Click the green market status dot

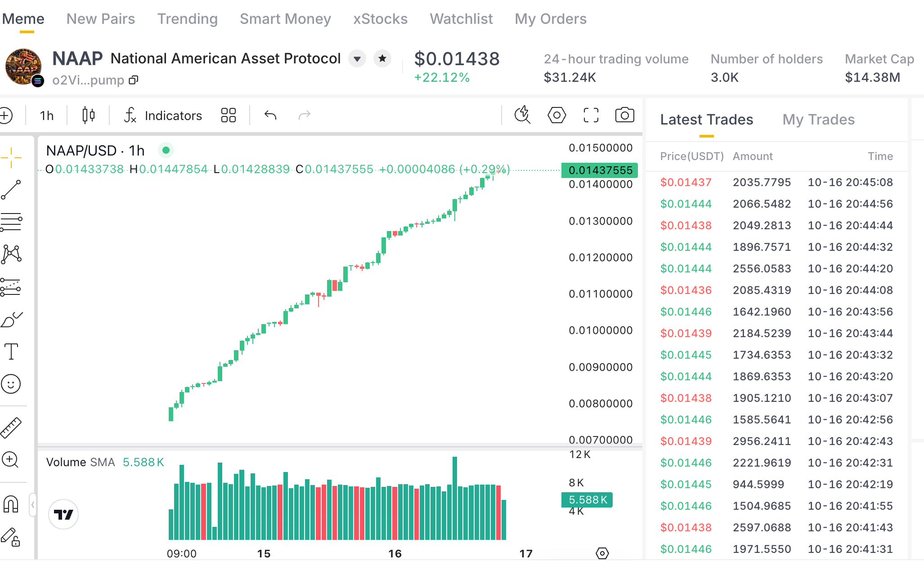pyautogui.click(x=166, y=150)
